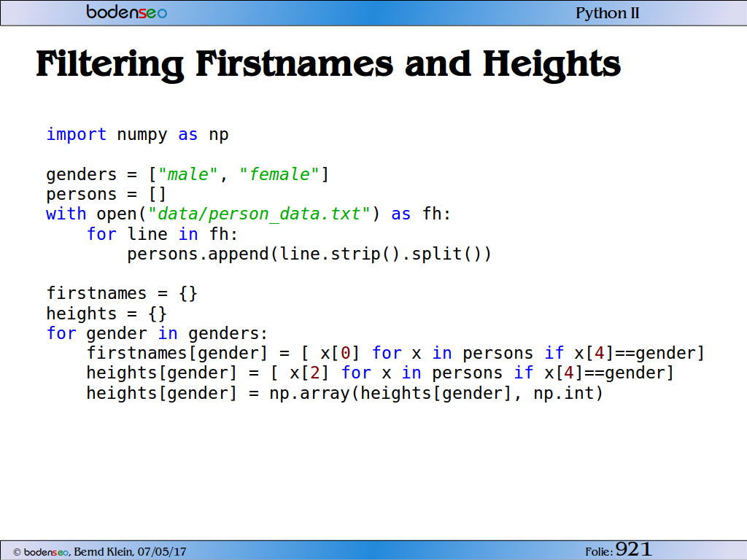The height and width of the screenshot is (560, 747).
Task: Click the string "data/person_data.txt"
Action: pyautogui.click(x=259, y=214)
